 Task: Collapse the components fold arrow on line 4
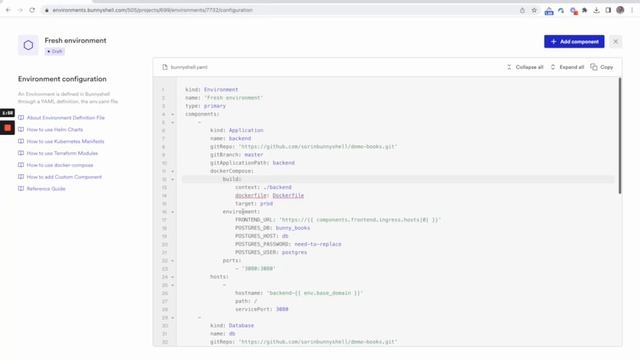click(172, 114)
